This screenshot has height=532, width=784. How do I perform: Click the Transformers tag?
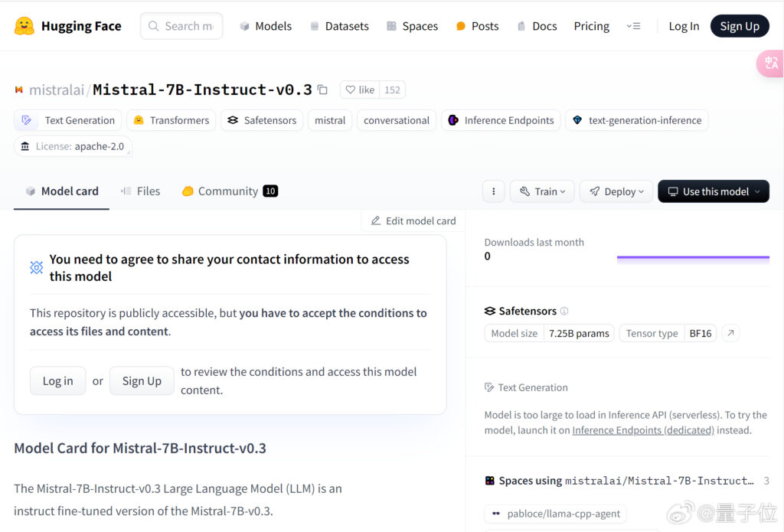coord(171,120)
